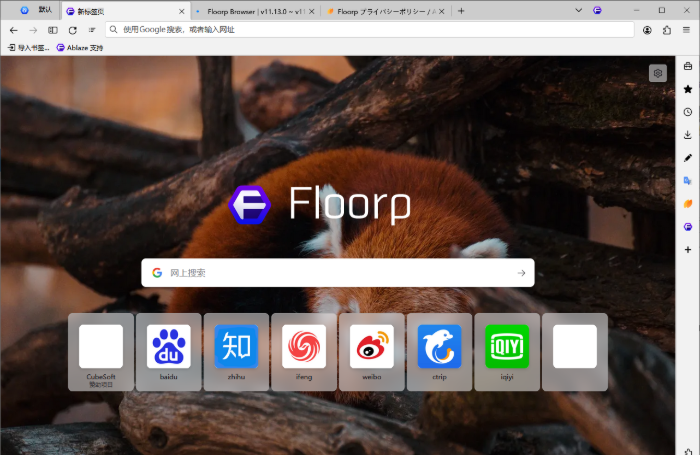The width and height of the screenshot is (700, 455).
Task: Open the ctrip shortcut tile
Action: coord(439,352)
